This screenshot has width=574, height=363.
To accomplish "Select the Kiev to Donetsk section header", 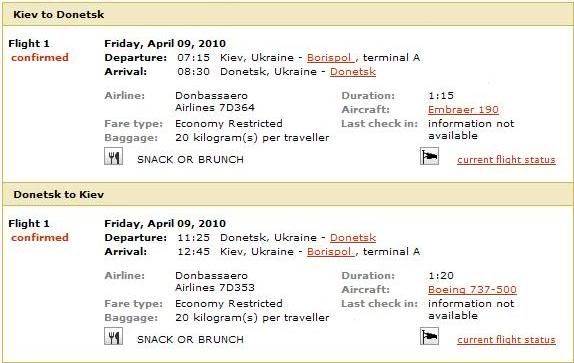I will [x=287, y=15].
